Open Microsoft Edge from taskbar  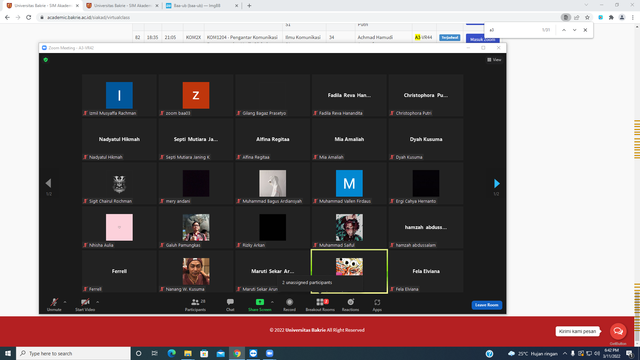pyautogui.click(x=171, y=353)
